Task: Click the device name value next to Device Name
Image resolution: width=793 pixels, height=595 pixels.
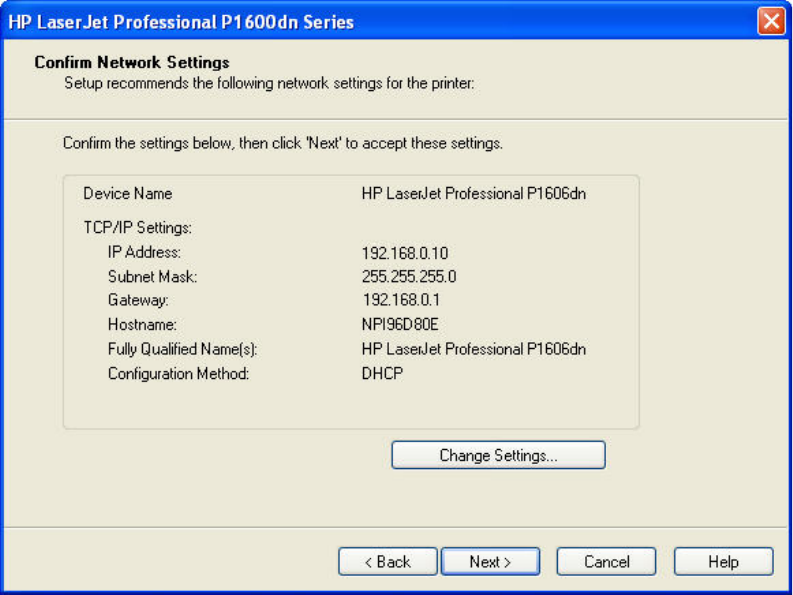Action: point(473,193)
